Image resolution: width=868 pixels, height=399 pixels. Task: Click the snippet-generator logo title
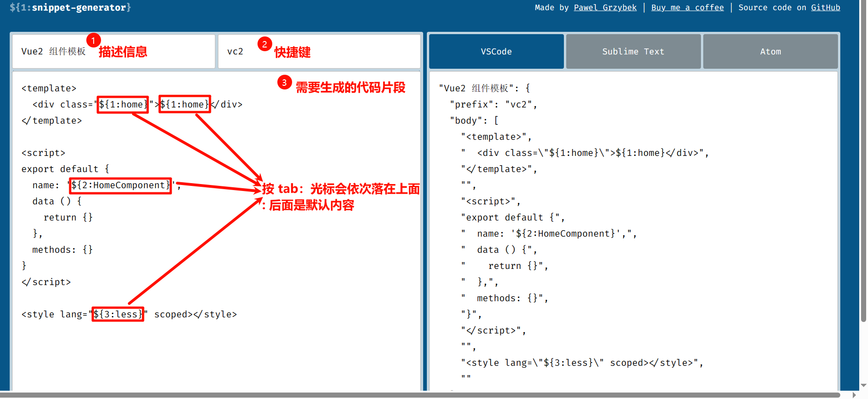coord(70,7)
